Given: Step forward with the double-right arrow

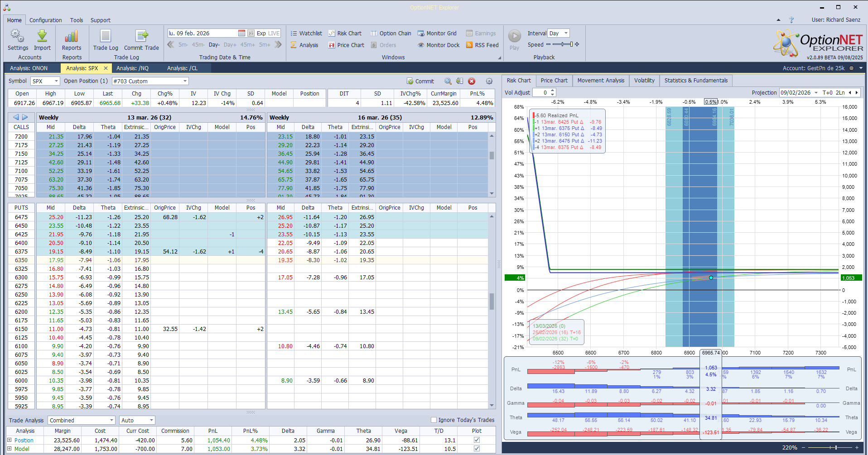Looking at the screenshot, I should [x=278, y=44].
